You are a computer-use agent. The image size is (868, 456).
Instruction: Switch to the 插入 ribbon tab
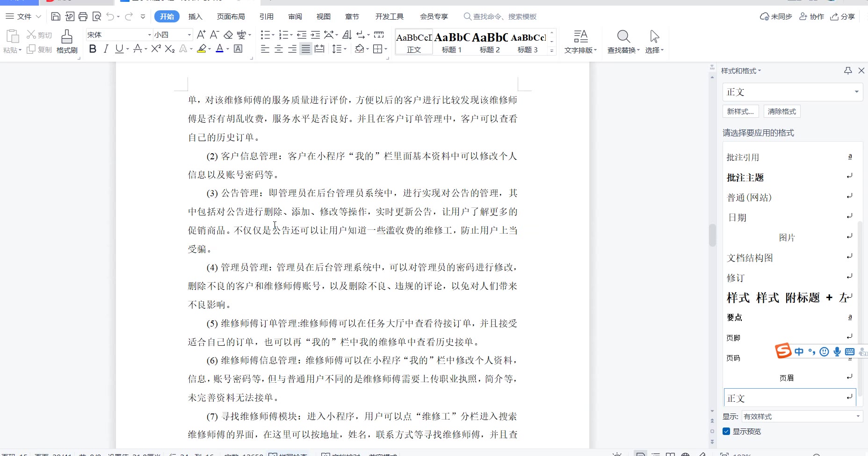[195, 17]
